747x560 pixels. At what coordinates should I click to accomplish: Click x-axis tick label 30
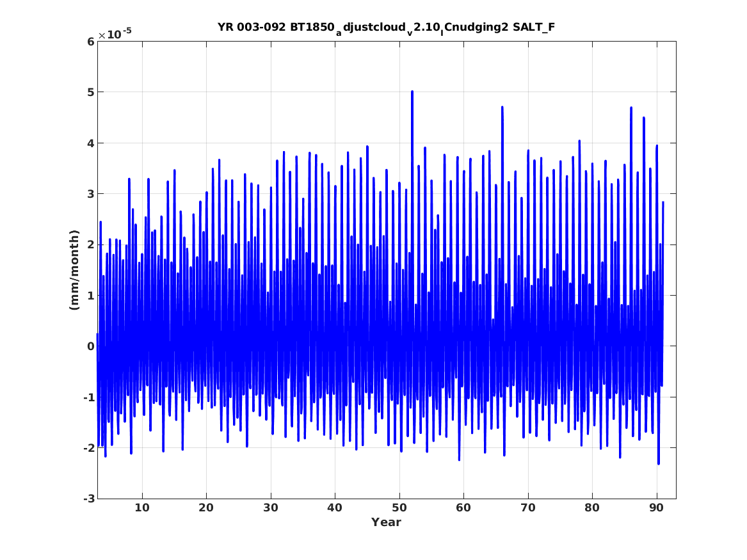pyautogui.click(x=271, y=508)
